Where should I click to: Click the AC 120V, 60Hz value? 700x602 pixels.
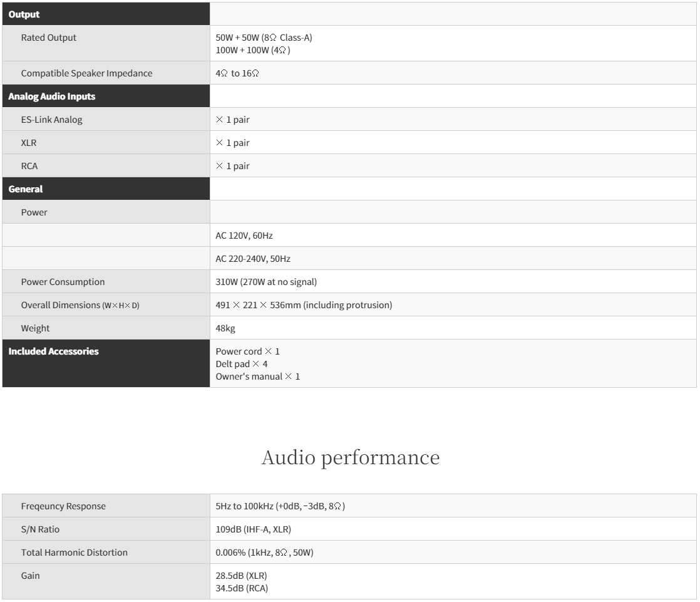(x=245, y=236)
